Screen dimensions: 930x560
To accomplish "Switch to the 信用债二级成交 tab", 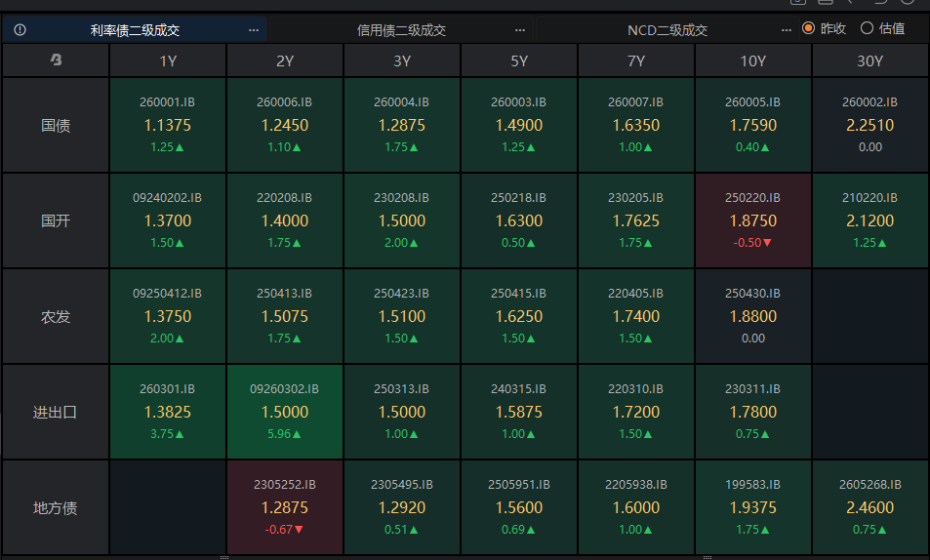I will pyautogui.click(x=401, y=29).
